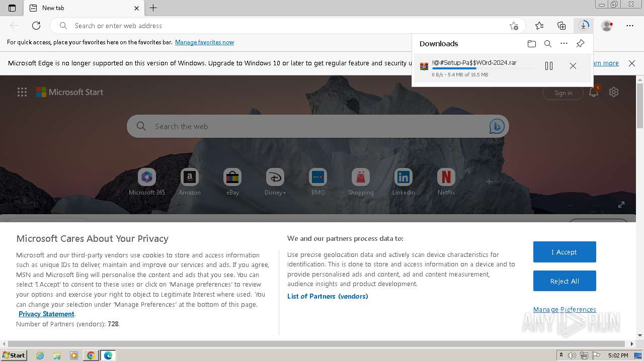Open the LinkedIn quick link
Viewport: 644px width, 362px height.
404,182
